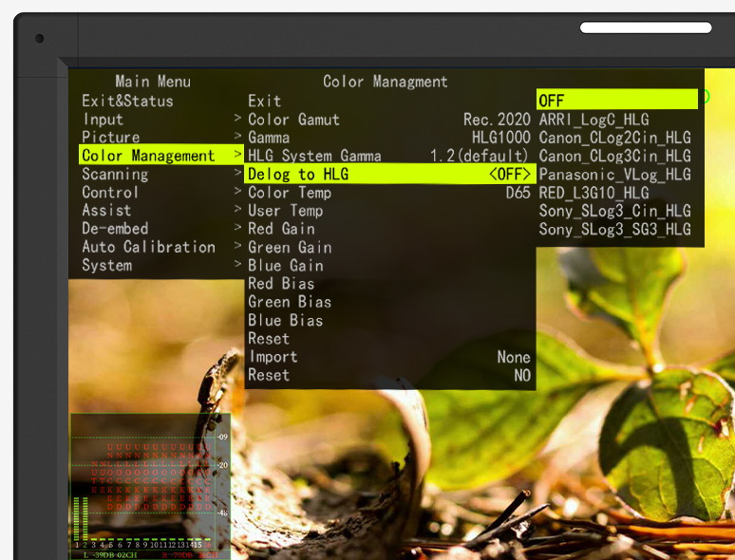Choose Panasonic_VLog_HLG option
The height and width of the screenshot is (560, 735).
(614, 175)
